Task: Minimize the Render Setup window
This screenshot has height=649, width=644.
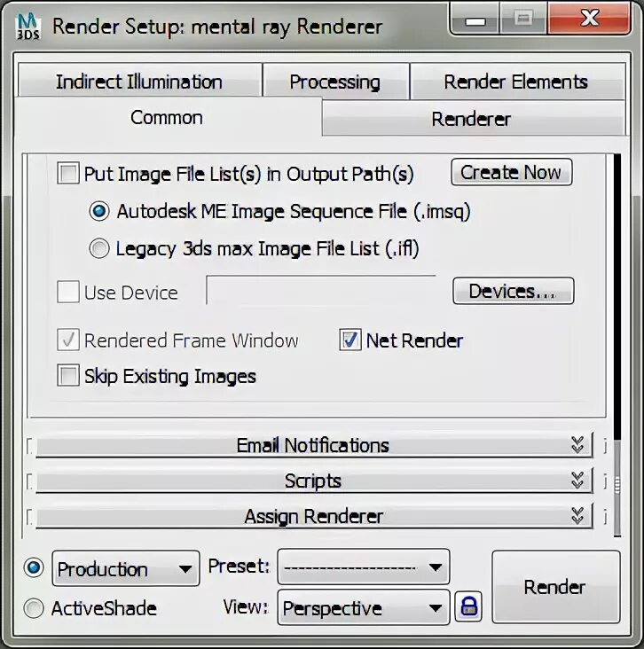Action: click(475, 19)
